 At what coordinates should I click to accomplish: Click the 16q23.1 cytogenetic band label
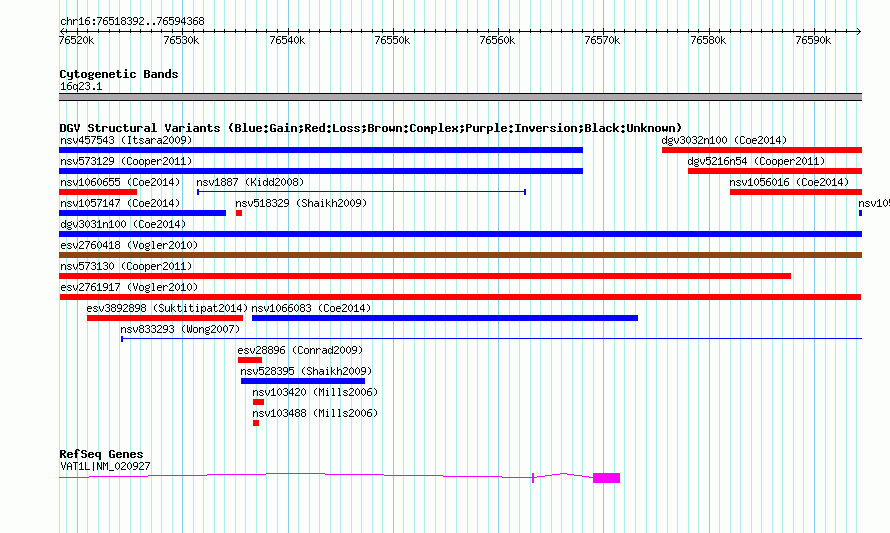point(81,86)
